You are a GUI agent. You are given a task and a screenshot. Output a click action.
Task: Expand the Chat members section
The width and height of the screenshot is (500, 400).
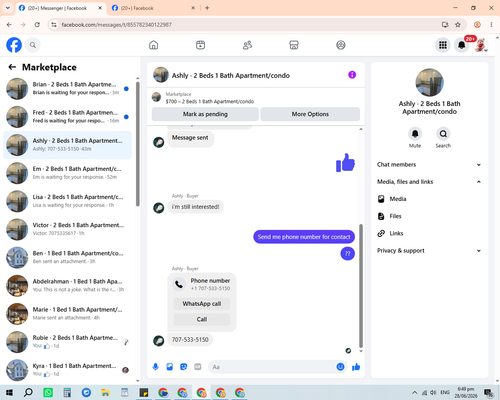(429, 165)
